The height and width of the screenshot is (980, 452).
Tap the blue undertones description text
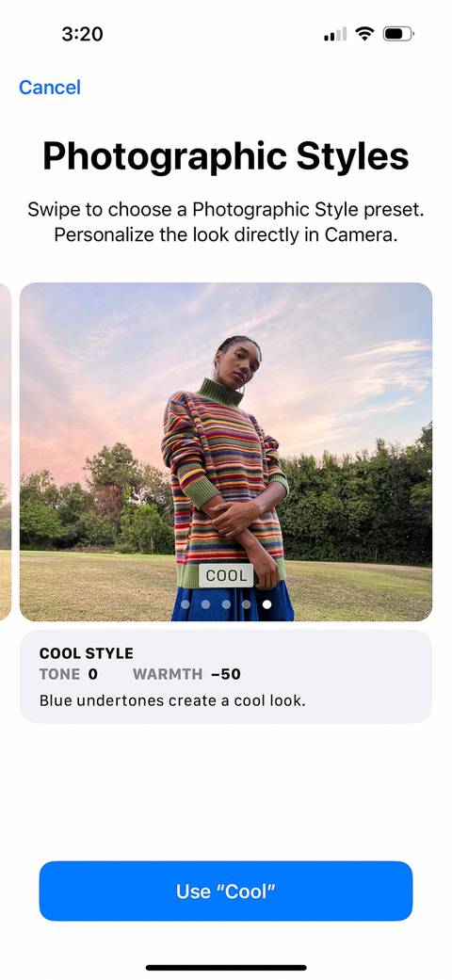click(172, 700)
